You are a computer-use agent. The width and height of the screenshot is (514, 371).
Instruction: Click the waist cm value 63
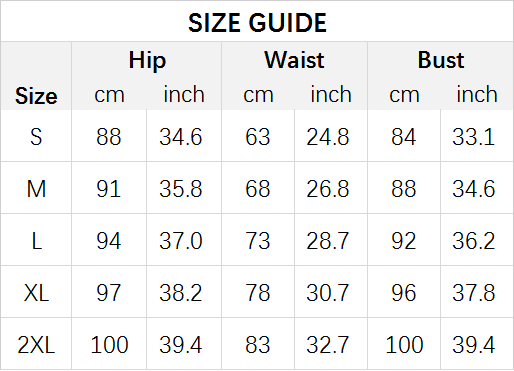tap(257, 137)
